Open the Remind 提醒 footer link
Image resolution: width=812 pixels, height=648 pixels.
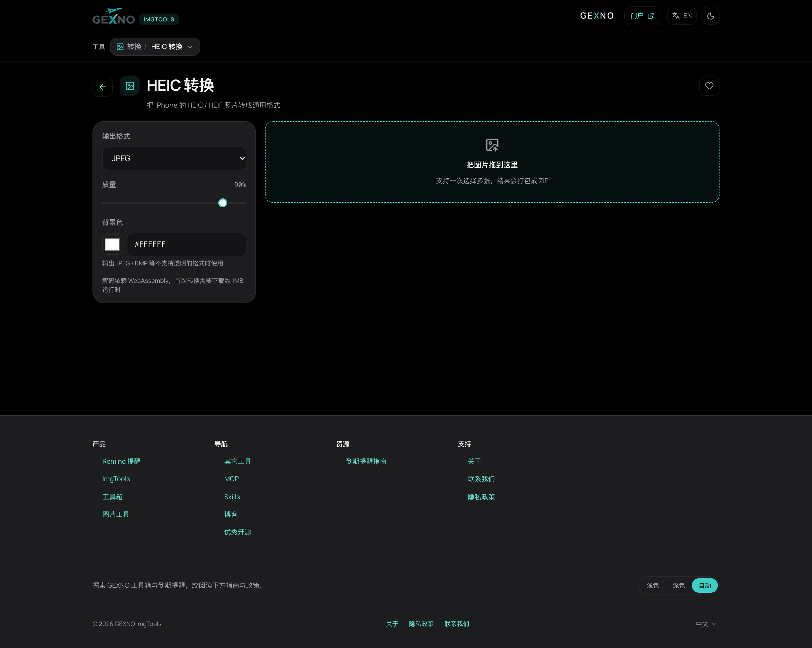[x=121, y=461]
